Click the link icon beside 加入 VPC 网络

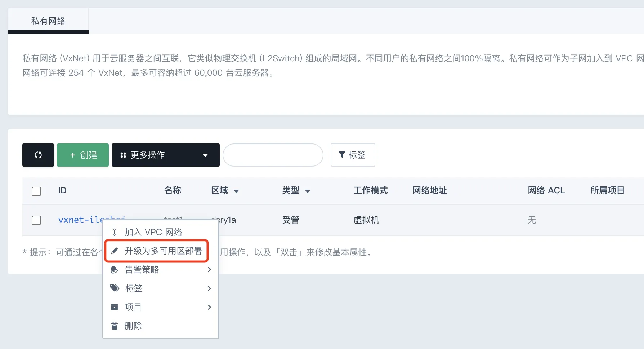pyautogui.click(x=115, y=232)
